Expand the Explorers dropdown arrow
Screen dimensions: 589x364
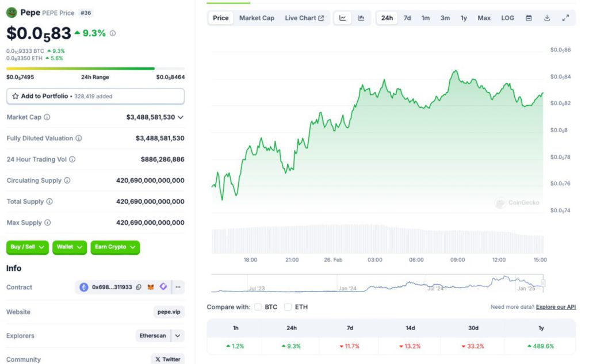click(x=177, y=336)
